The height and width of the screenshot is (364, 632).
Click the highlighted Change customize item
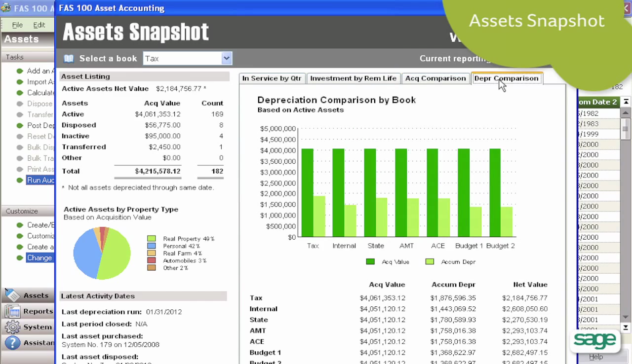pos(39,257)
